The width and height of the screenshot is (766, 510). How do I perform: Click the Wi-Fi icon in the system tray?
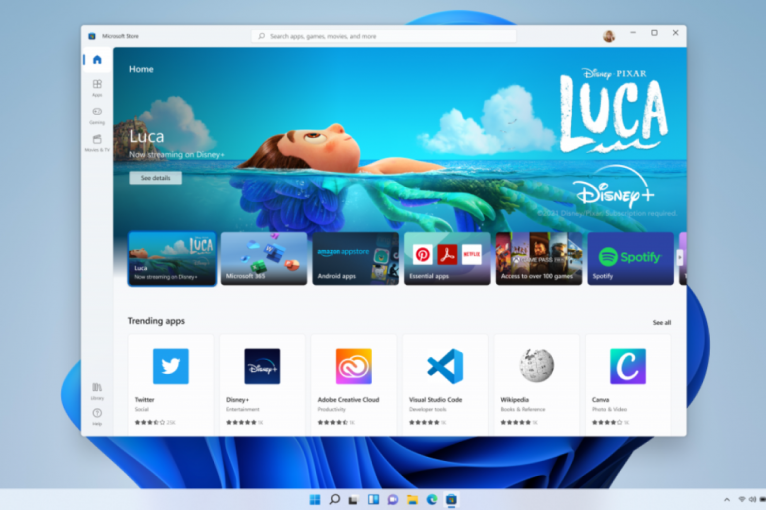pos(742,499)
